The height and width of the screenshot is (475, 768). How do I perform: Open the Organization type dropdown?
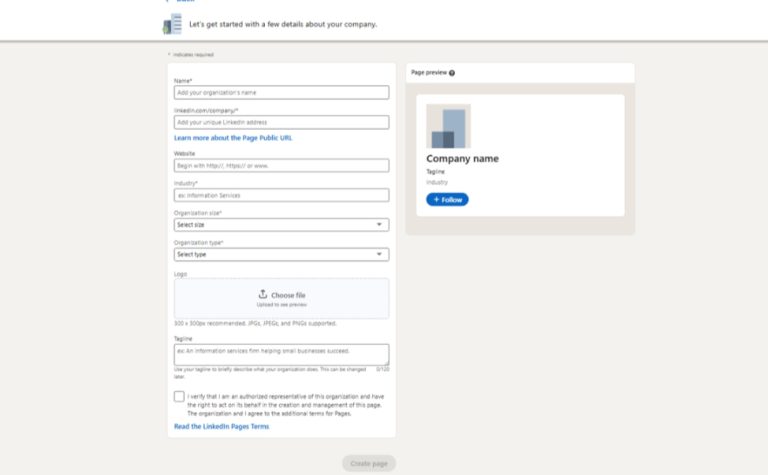281,254
